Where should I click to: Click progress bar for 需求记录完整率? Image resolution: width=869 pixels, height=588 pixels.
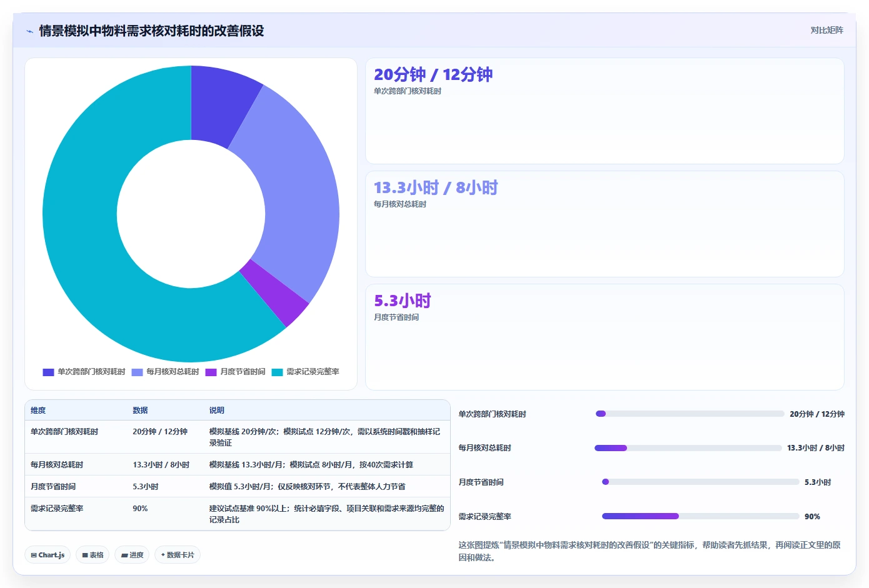point(700,516)
